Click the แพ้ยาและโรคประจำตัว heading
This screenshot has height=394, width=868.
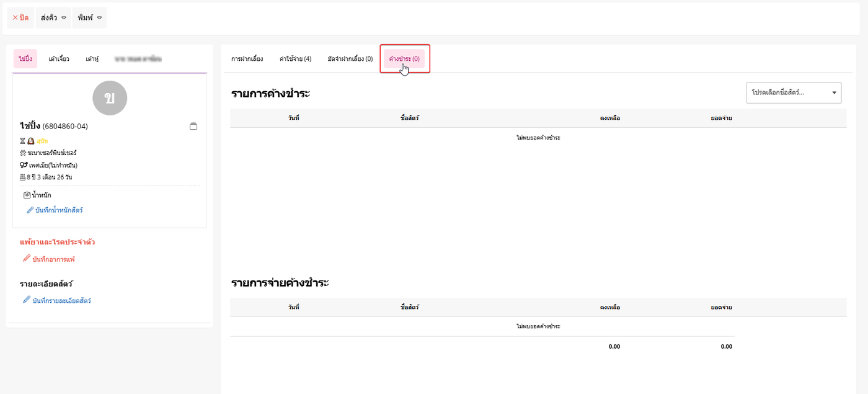[x=57, y=242]
